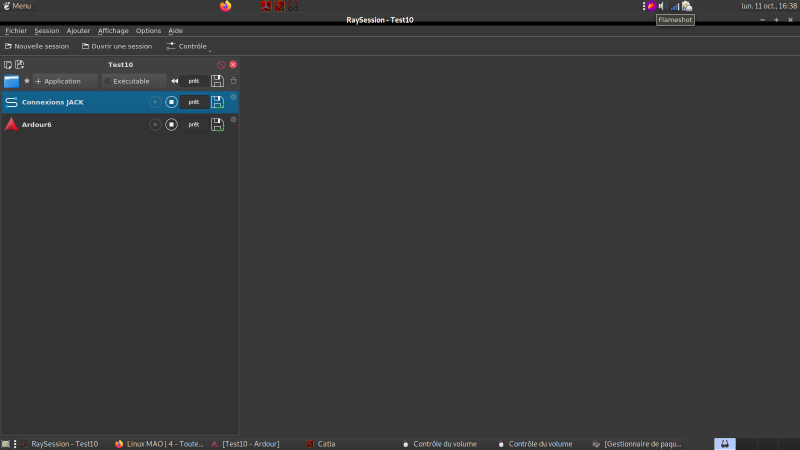Open the Options menu
The image size is (800, 450).
pos(148,31)
